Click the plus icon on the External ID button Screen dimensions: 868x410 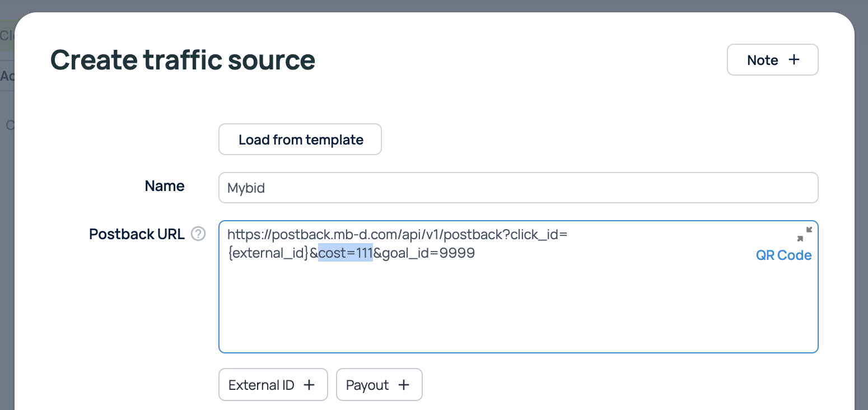(309, 385)
